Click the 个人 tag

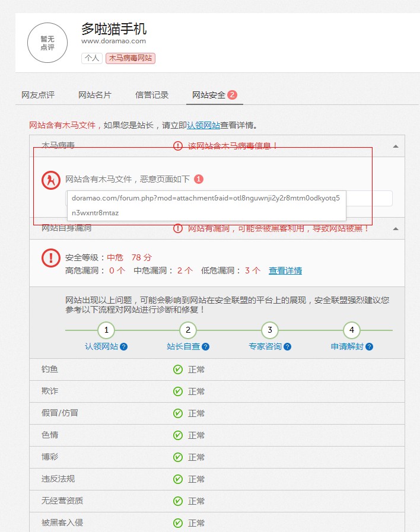(x=92, y=58)
